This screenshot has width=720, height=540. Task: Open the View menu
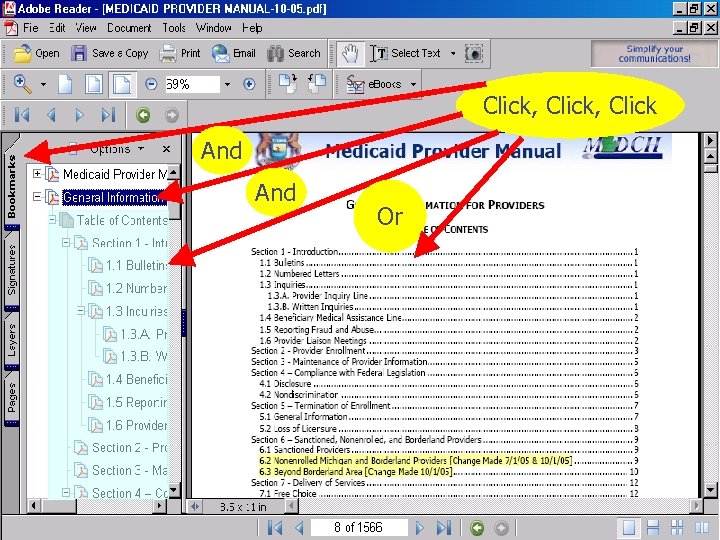tap(86, 28)
